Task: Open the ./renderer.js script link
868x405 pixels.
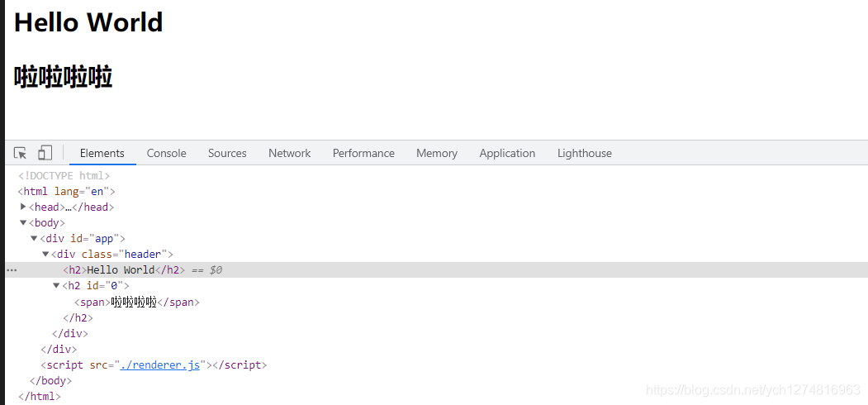Action: coord(160,364)
